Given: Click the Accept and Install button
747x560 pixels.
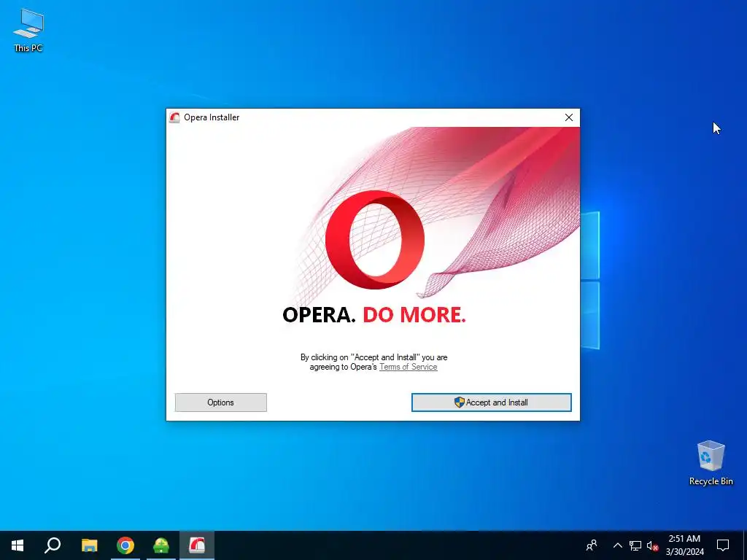Looking at the screenshot, I should coord(491,402).
